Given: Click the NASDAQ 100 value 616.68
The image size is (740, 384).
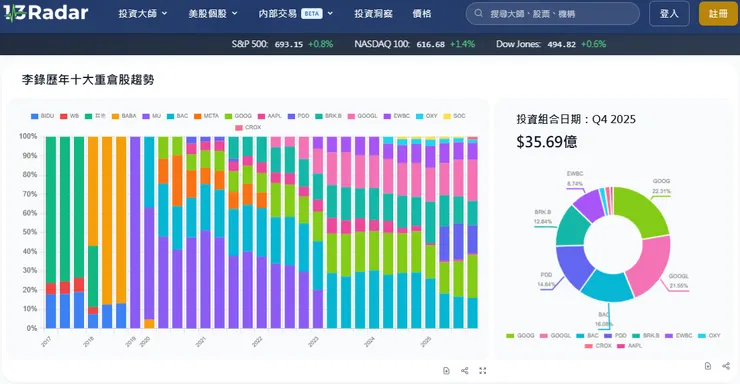Looking at the screenshot, I should (x=430, y=44).
